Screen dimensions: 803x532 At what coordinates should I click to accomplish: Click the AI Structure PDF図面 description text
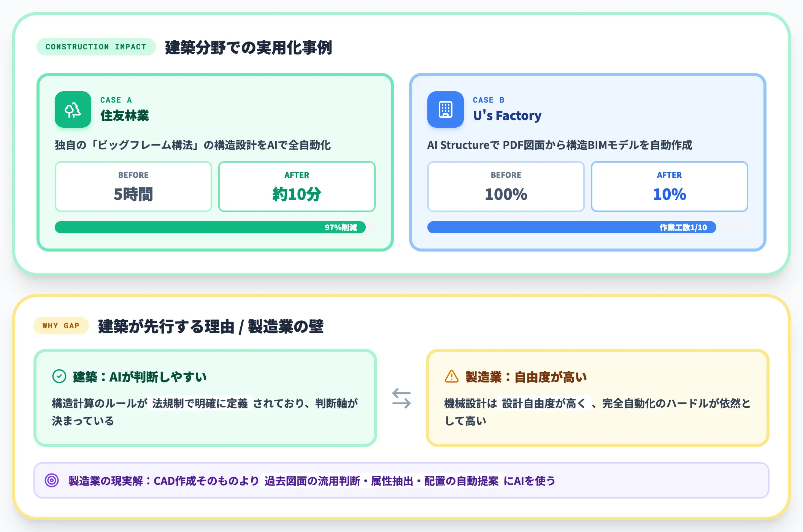point(560,145)
